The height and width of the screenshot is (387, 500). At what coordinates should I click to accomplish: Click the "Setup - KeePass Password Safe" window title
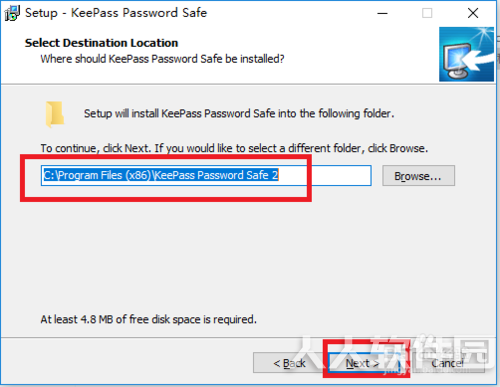click(116, 13)
